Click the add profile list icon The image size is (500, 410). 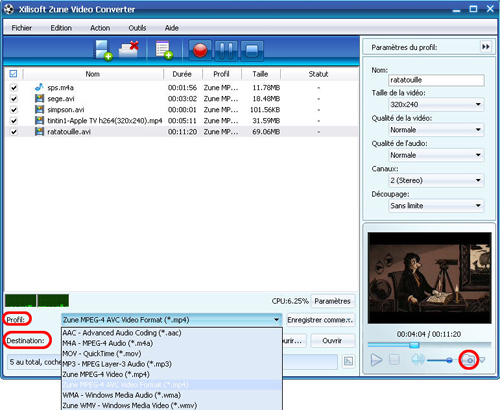click(164, 50)
